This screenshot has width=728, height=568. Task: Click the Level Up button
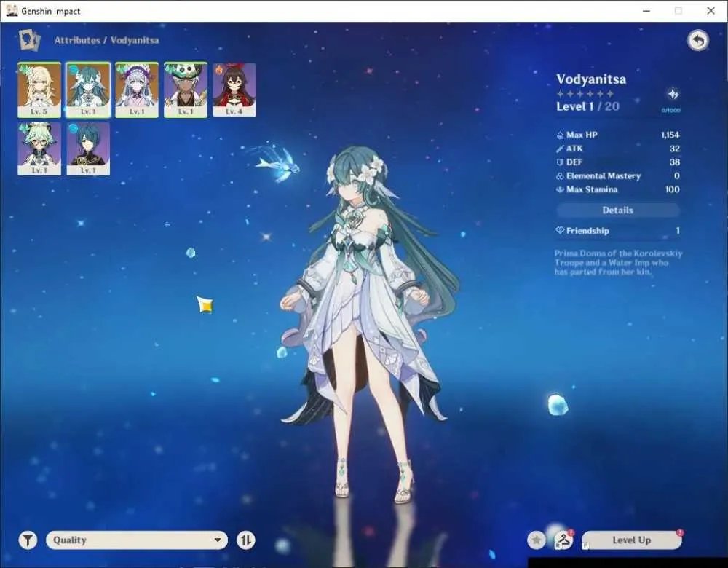(x=631, y=540)
